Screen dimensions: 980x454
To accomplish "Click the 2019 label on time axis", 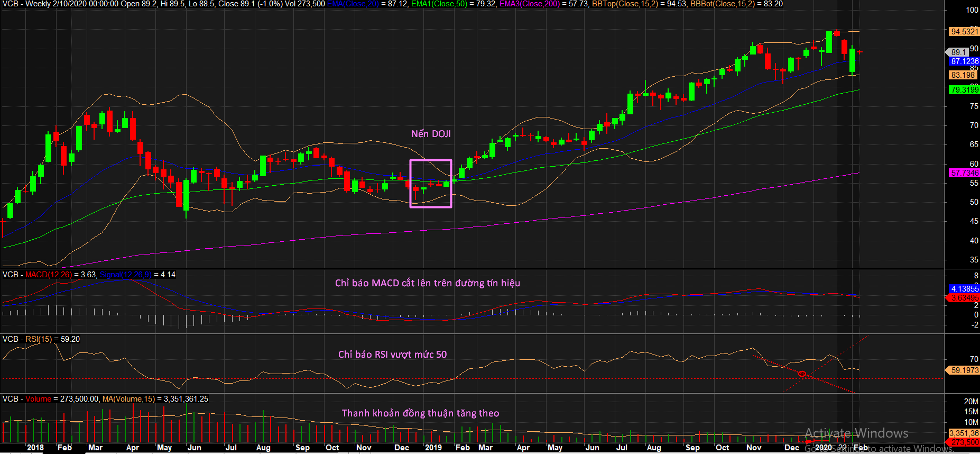I will pyautogui.click(x=433, y=448).
